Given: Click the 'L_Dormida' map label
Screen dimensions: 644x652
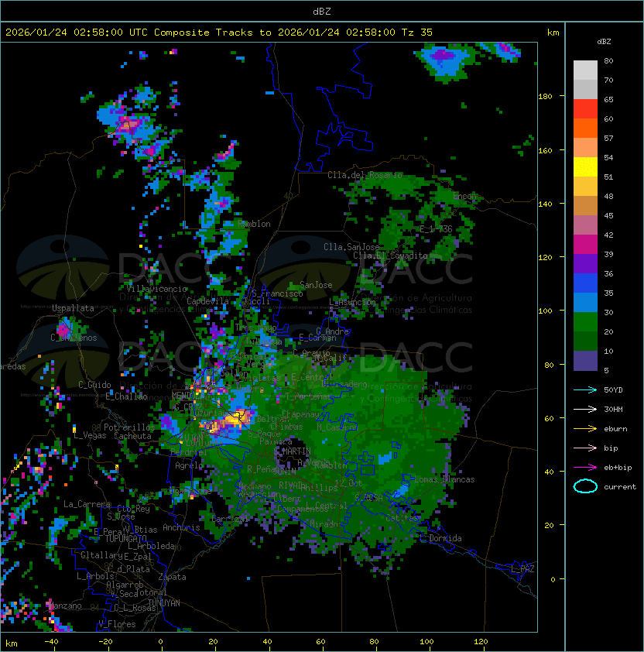Looking at the screenshot, I should click(x=440, y=538).
